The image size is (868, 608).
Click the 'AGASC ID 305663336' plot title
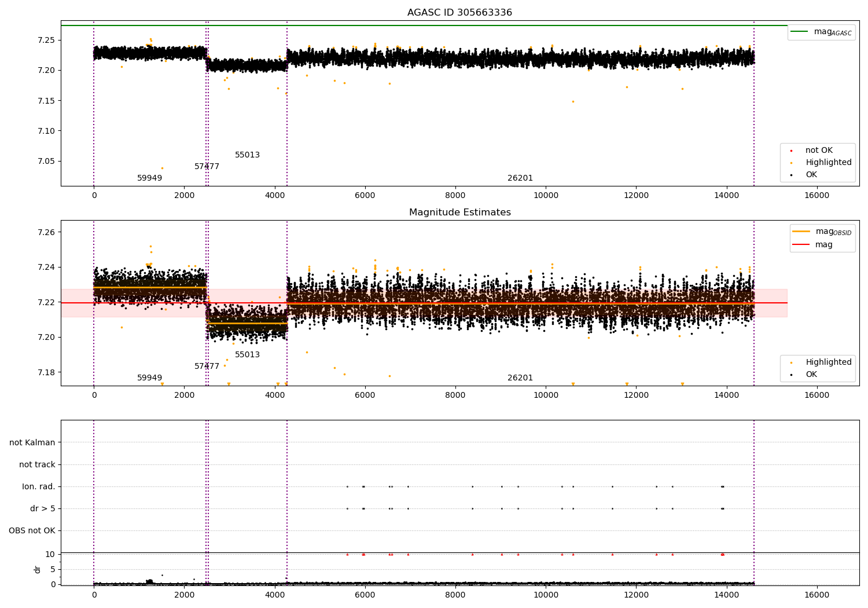(x=459, y=13)
